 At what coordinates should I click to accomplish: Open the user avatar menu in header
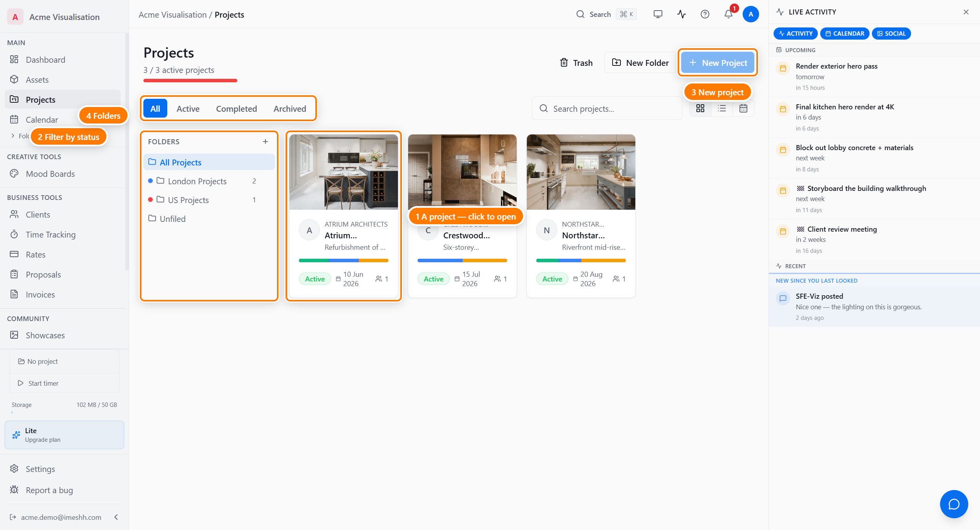tap(750, 15)
